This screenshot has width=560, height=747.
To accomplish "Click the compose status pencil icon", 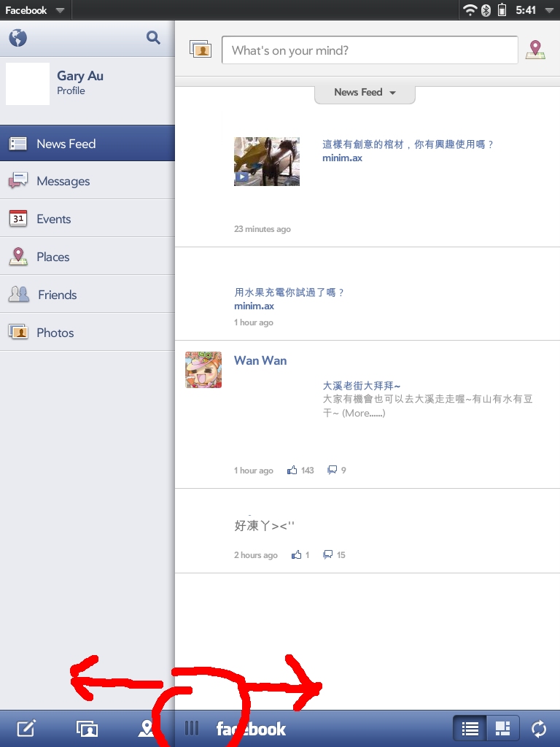I will [x=26, y=729].
